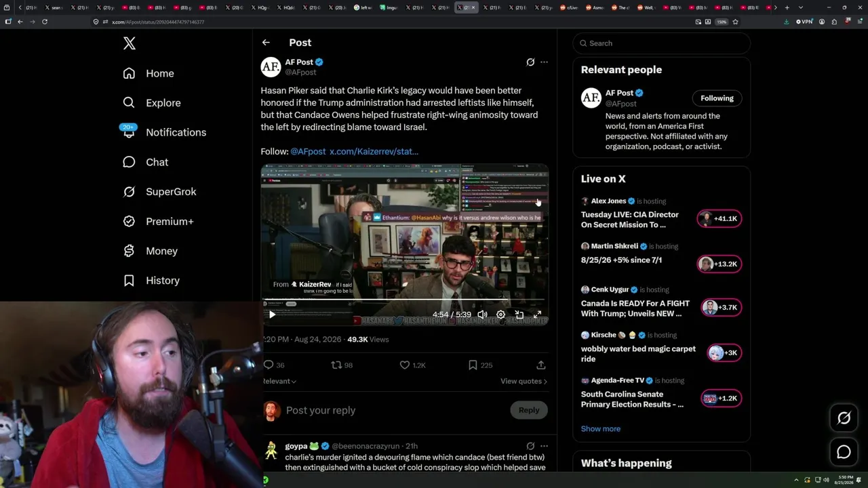Image resolution: width=868 pixels, height=488 pixels.
Task: Open South Carolina Senate Primary broadcast
Action: point(632,399)
